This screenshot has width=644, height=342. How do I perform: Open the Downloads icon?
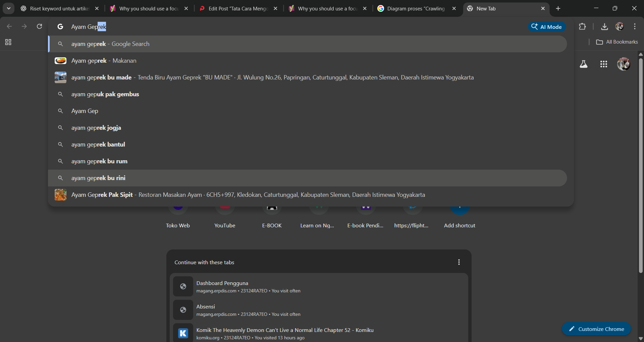(x=604, y=26)
